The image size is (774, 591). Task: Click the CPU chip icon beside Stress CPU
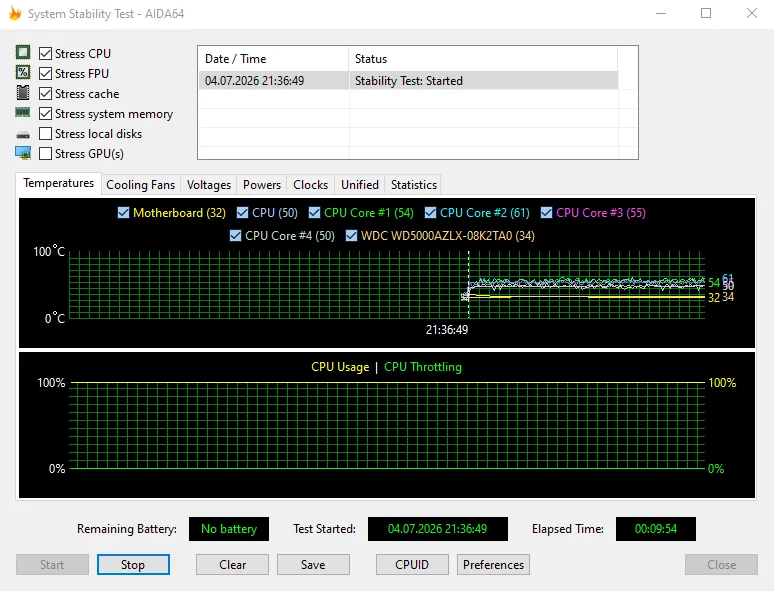click(23, 52)
